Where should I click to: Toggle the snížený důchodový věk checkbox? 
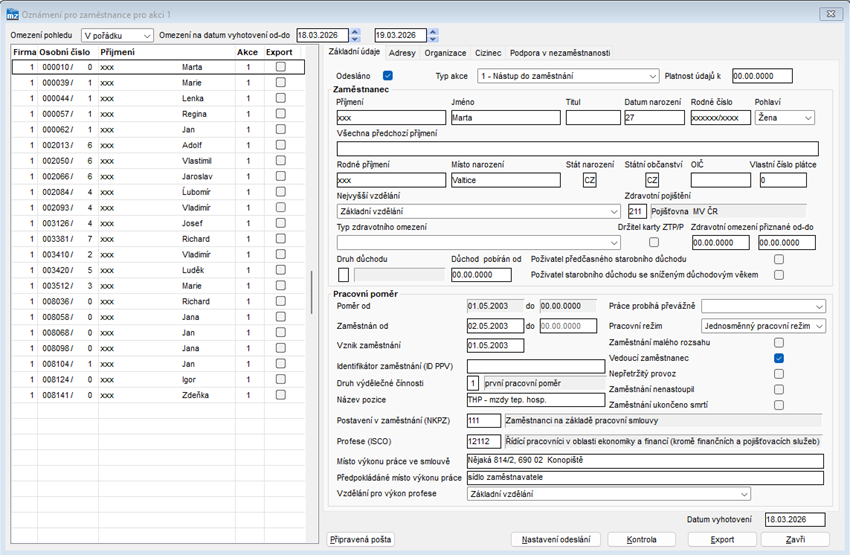pyautogui.click(x=779, y=275)
